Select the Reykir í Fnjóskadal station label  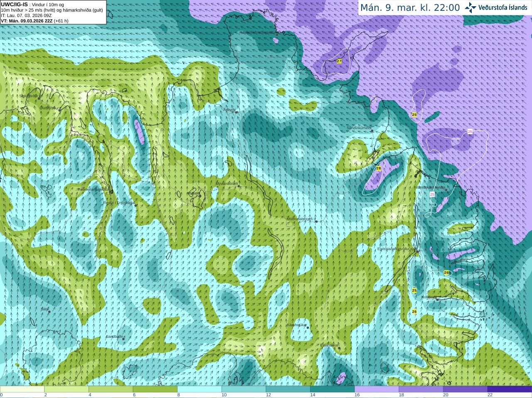click(x=119, y=203)
